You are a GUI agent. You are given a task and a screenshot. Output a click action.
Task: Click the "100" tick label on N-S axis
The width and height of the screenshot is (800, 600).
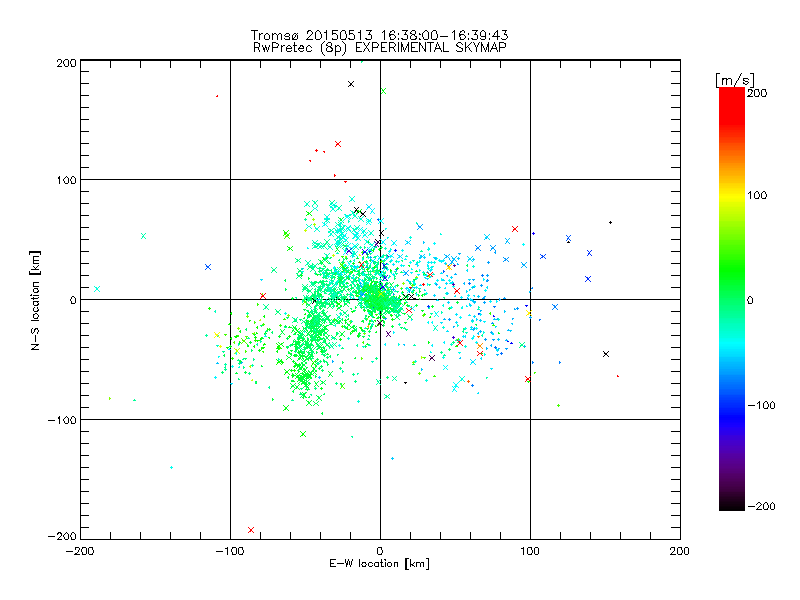click(x=66, y=180)
